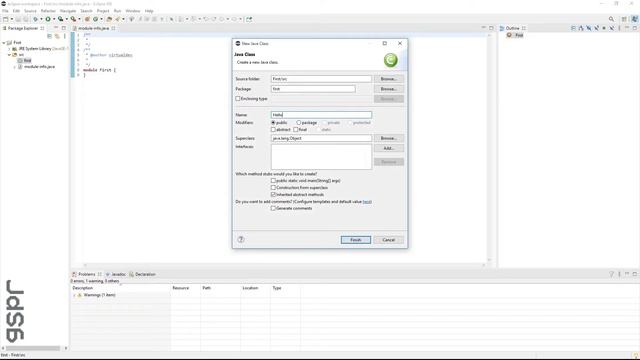Expand the module-info.java tree node
The height and width of the screenshot is (360, 640).
(15, 67)
